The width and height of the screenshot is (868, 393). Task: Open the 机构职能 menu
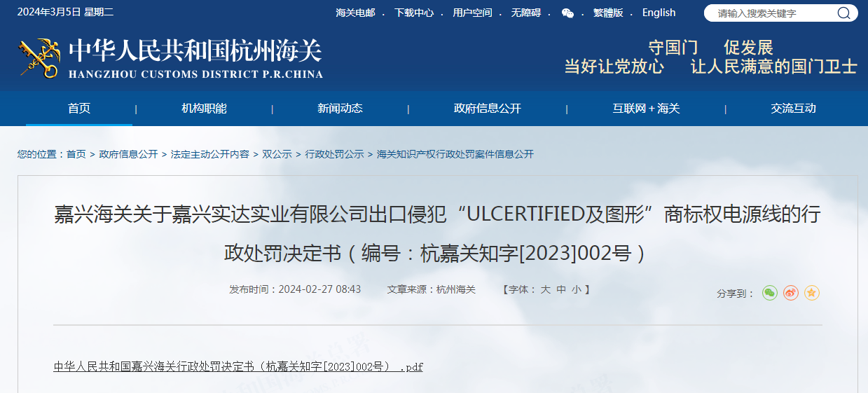tap(204, 109)
